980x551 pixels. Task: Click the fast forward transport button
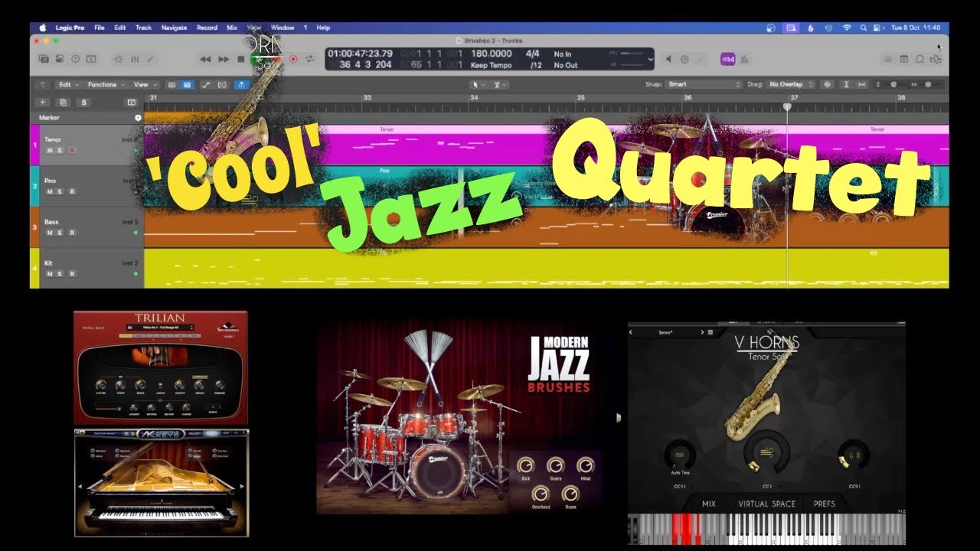point(224,59)
